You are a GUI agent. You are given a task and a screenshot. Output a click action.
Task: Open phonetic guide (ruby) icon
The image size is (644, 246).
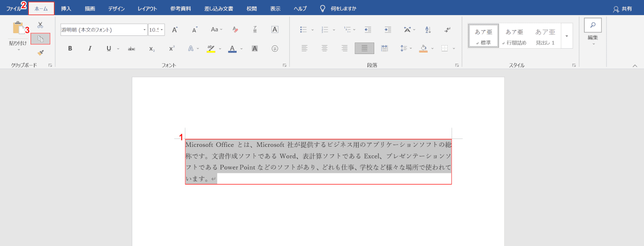(255, 30)
